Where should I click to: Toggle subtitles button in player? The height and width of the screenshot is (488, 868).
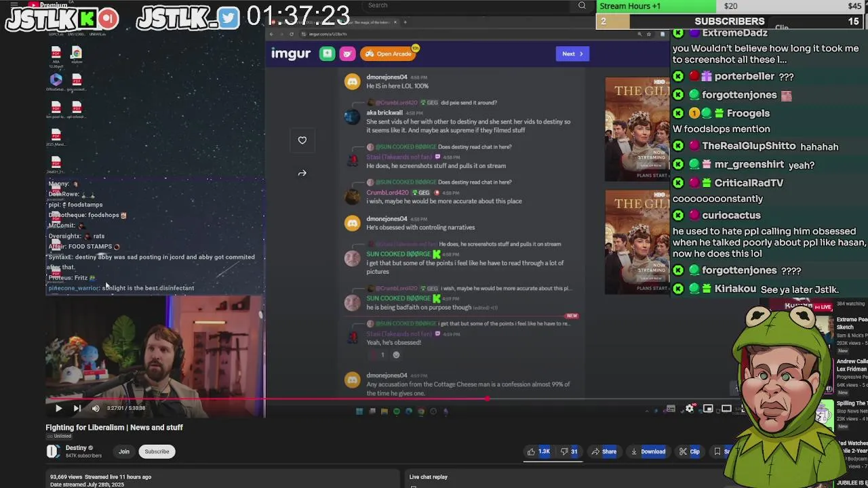click(671, 409)
